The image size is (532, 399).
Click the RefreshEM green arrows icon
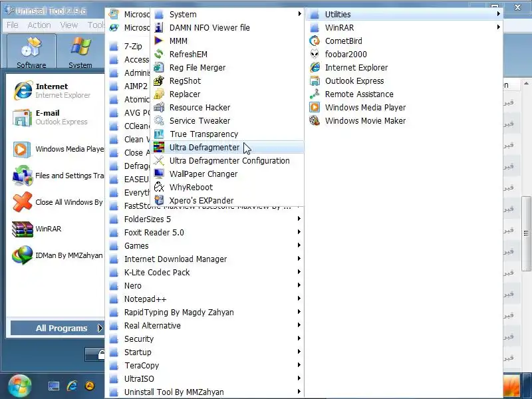(159, 54)
